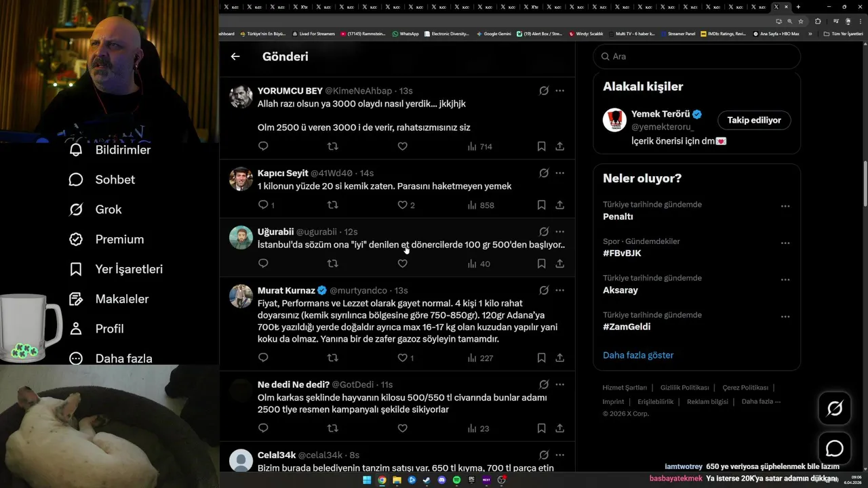
Task: Like Kapıcı Seyit's post
Action: [406, 205]
